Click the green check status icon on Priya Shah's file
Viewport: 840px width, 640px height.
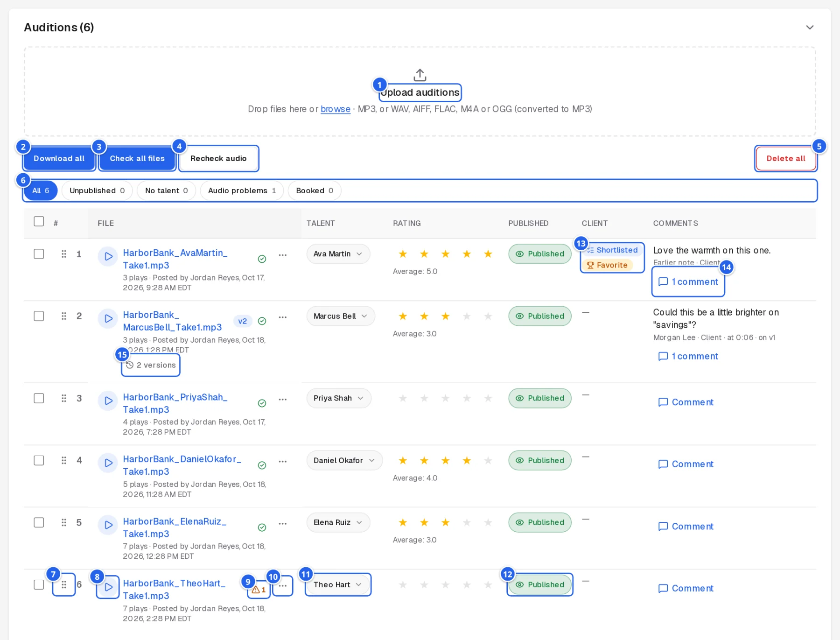click(262, 403)
